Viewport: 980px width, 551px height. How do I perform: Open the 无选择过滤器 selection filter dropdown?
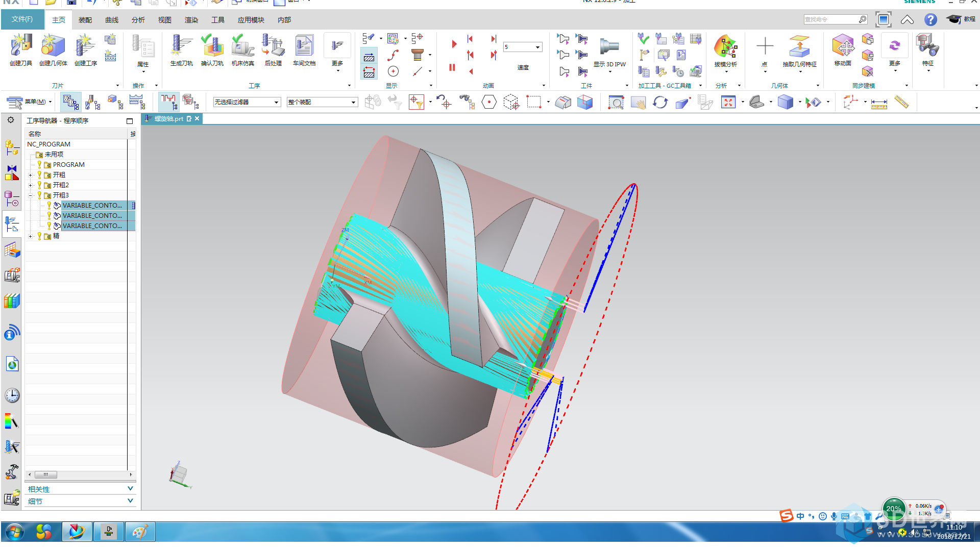coord(247,102)
